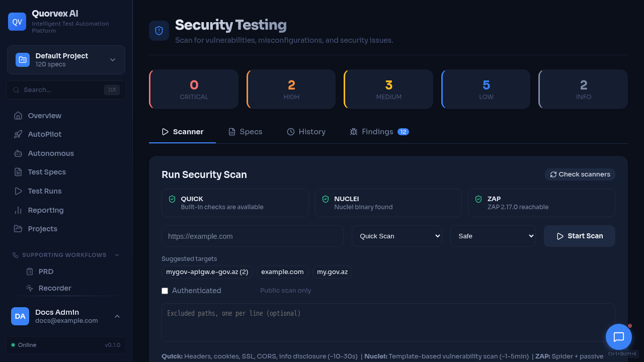
Task: Open the Reporting page
Action: [x=66, y=210]
